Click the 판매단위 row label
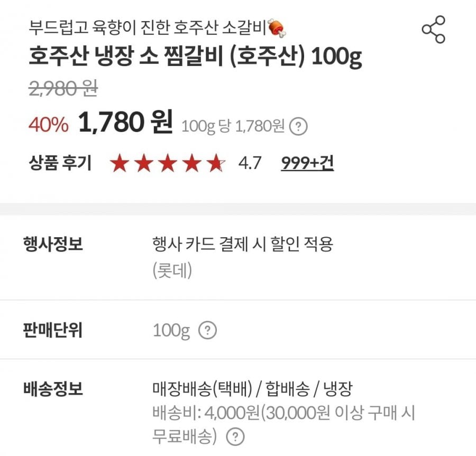This screenshot has height=456, width=476. click(x=53, y=331)
